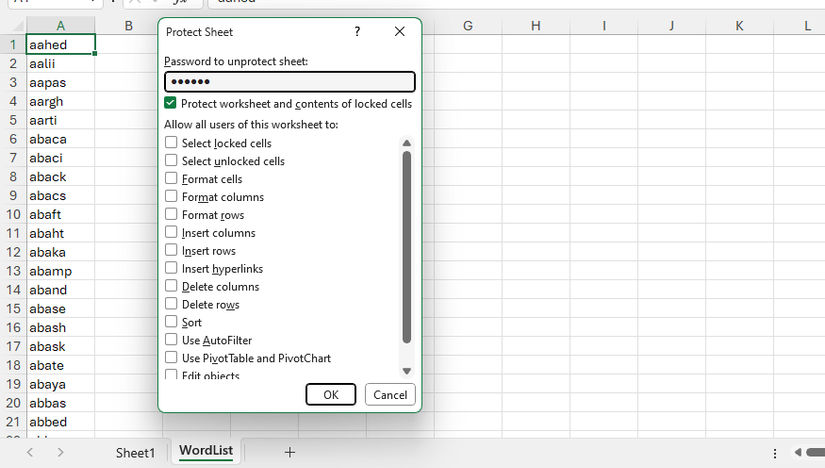This screenshot has width=825, height=468.
Task: Click the next sheet navigation arrow
Action: click(x=61, y=452)
